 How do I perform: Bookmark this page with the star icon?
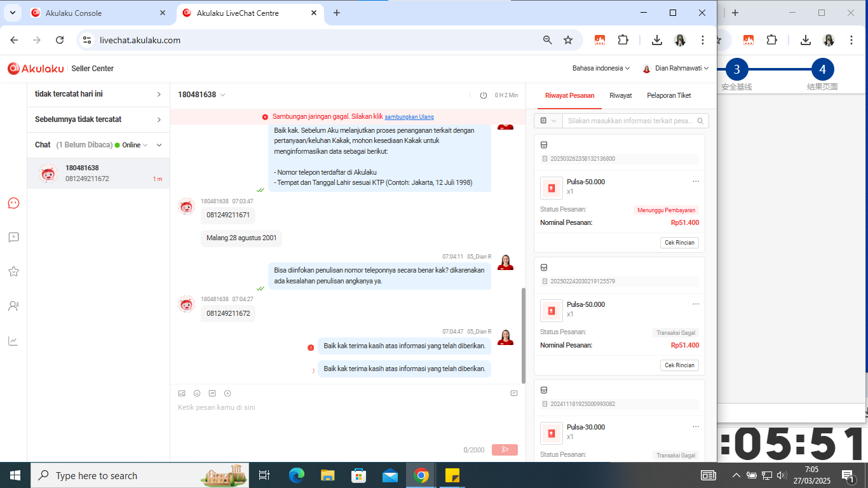(568, 40)
